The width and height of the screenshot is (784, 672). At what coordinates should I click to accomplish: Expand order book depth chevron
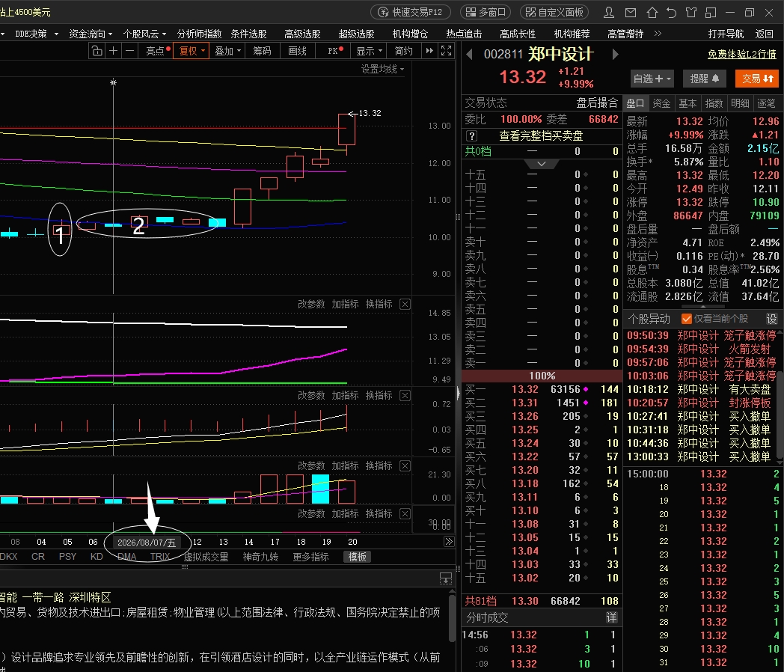click(x=542, y=164)
